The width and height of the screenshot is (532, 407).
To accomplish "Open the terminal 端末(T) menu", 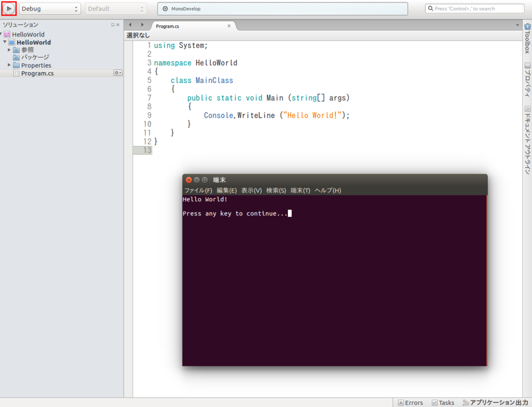I will click(300, 191).
